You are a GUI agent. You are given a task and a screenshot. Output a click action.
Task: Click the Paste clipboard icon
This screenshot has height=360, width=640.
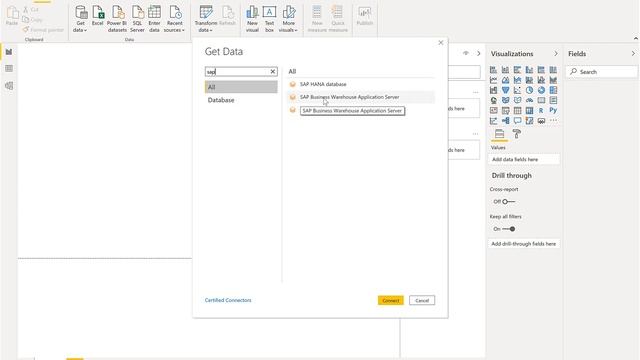(12, 16)
